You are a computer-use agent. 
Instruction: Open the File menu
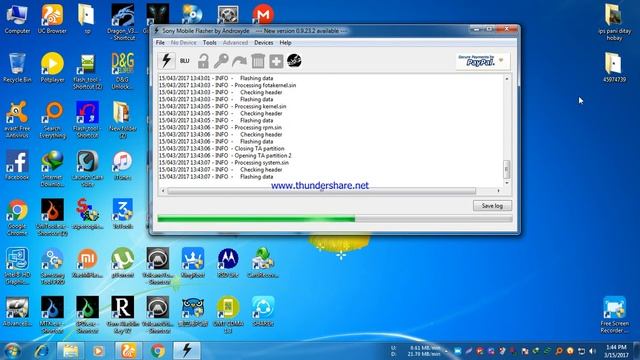tap(160, 42)
